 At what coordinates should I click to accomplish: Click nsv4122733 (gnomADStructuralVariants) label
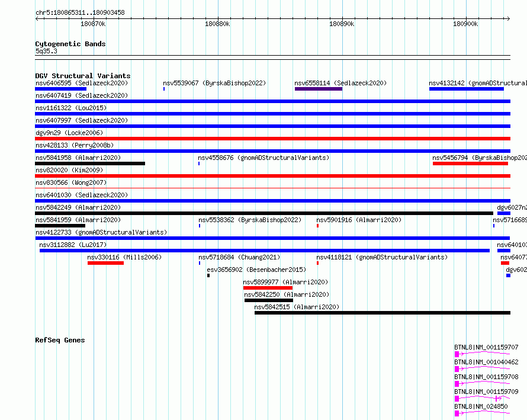(x=101, y=232)
